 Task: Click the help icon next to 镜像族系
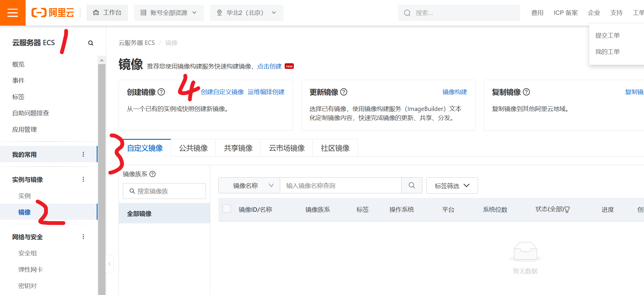click(x=153, y=174)
